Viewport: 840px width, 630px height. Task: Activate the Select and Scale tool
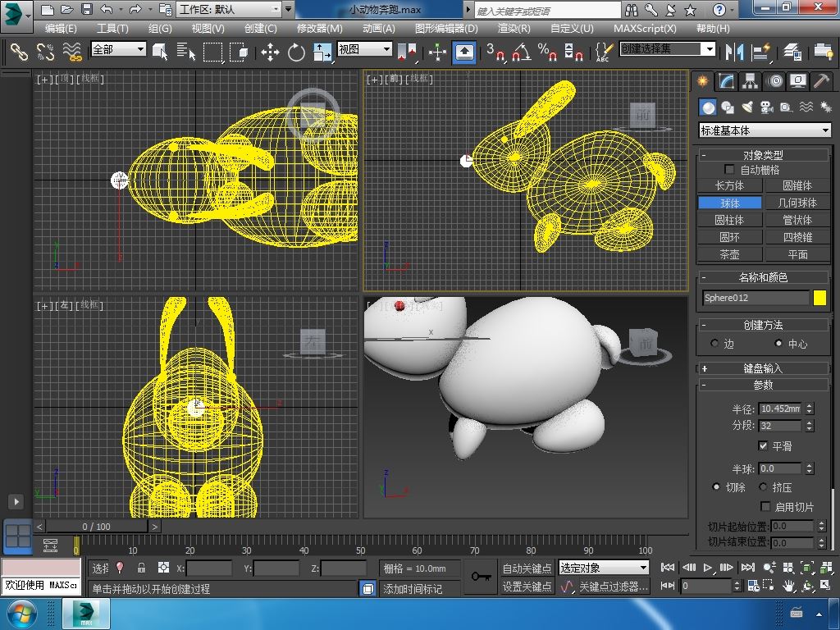(x=322, y=52)
